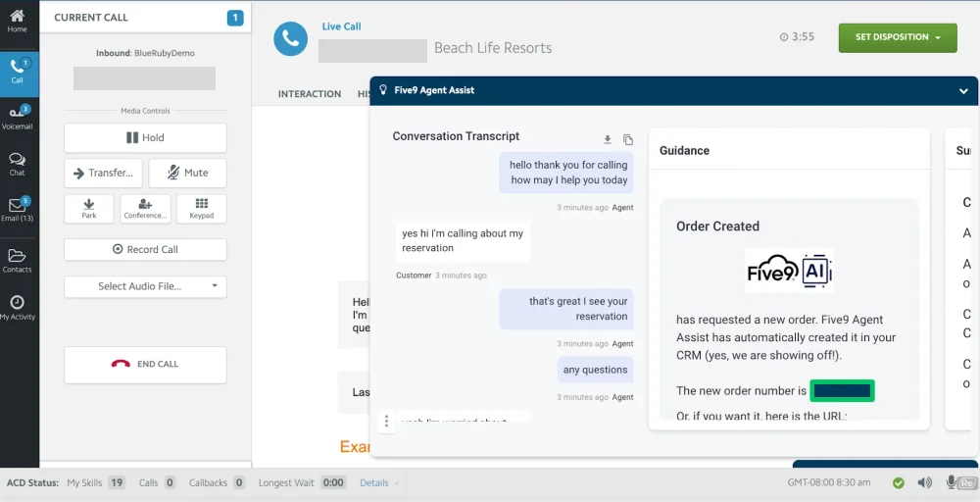Image resolution: width=980 pixels, height=502 pixels.
Task: Click the speaker volume icon
Action: pos(924,482)
